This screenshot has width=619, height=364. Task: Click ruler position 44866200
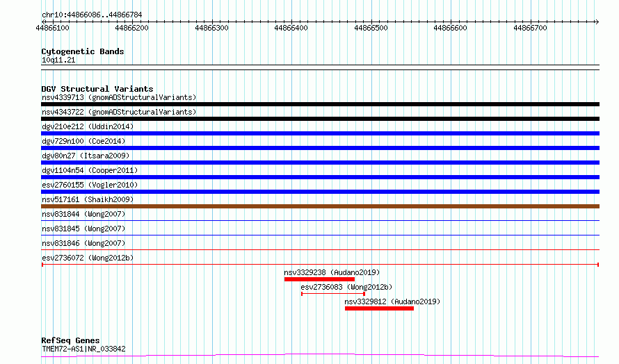click(x=132, y=28)
